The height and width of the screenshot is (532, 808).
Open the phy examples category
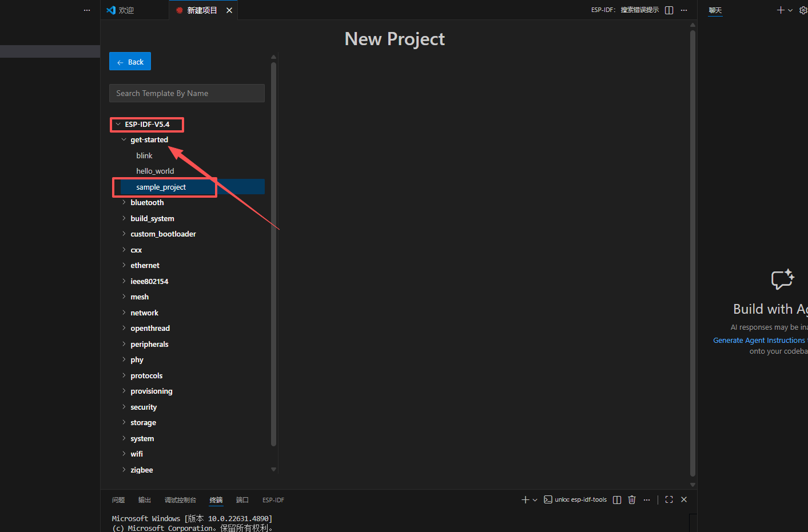[x=137, y=359]
